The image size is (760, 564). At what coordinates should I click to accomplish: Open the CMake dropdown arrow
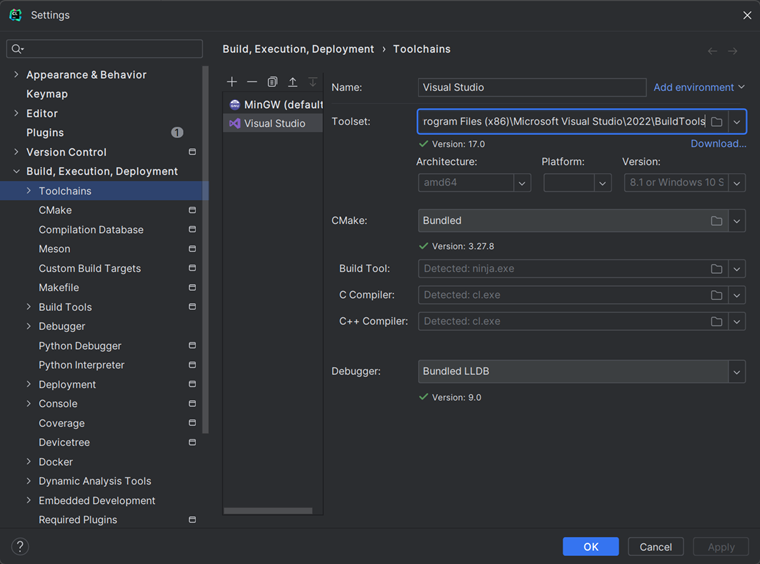pyautogui.click(x=737, y=221)
